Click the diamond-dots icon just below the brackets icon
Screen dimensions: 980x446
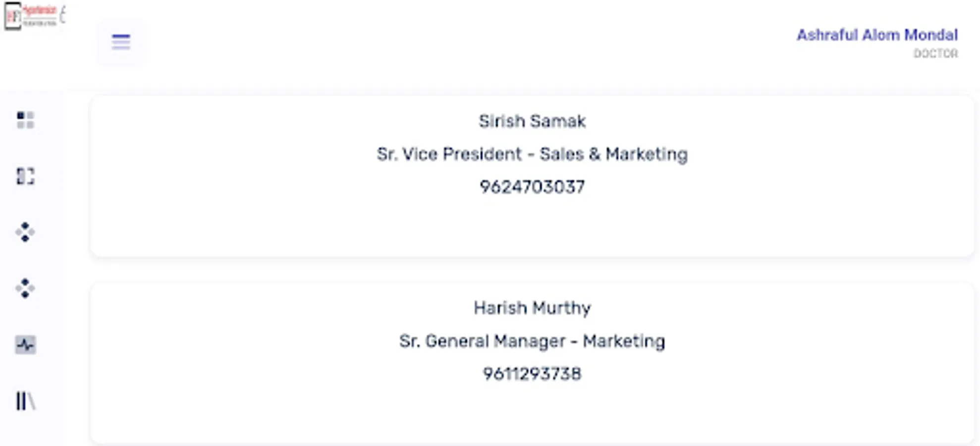25,232
